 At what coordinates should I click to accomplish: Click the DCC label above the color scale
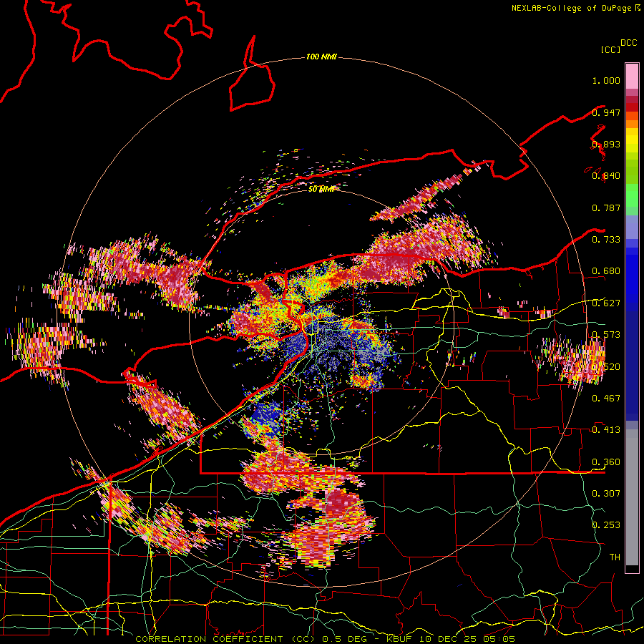point(628,43)
